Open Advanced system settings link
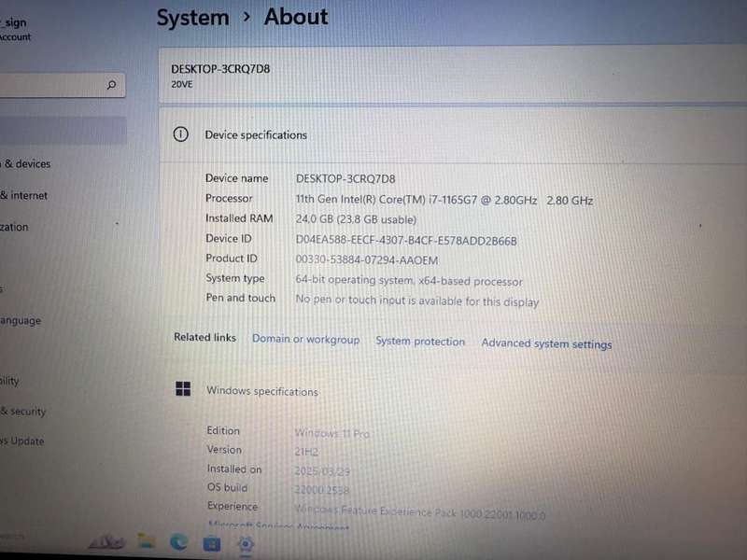 [x=546, y=343]
